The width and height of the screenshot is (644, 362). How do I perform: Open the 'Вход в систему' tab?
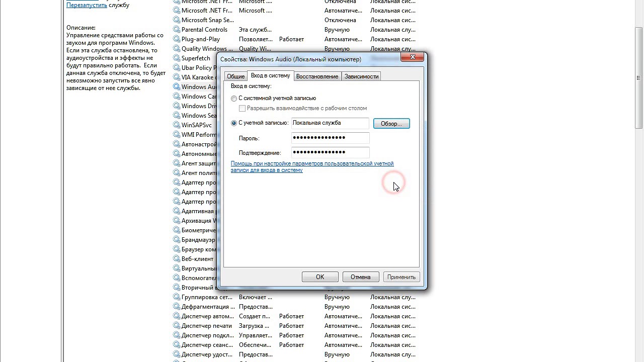tap(270, 75)
